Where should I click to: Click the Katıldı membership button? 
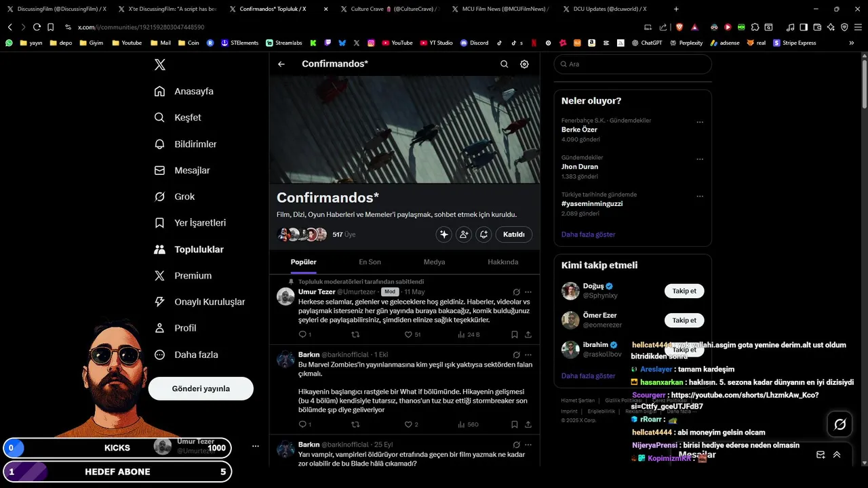514,235
